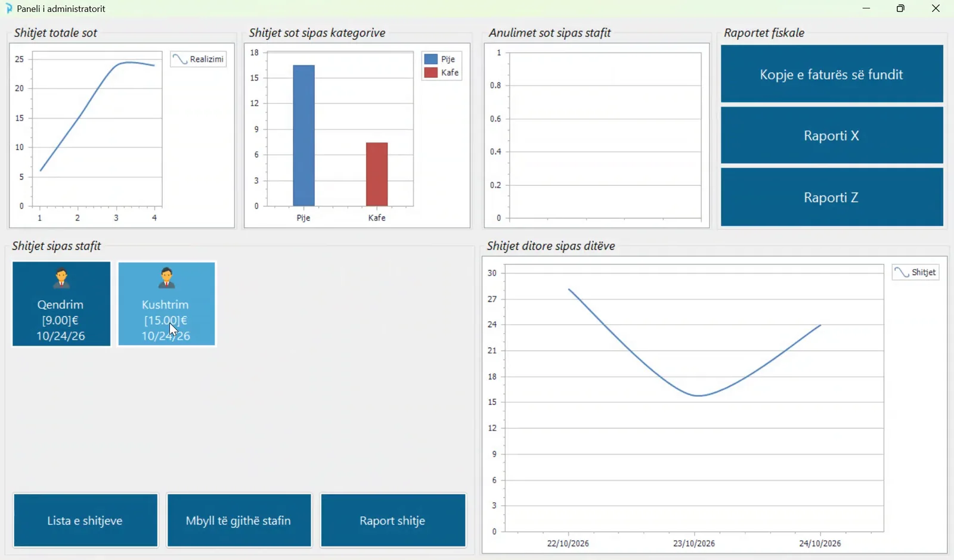
Task: Click the blue Pije bar in chart
Action: (x=304, y=135)
